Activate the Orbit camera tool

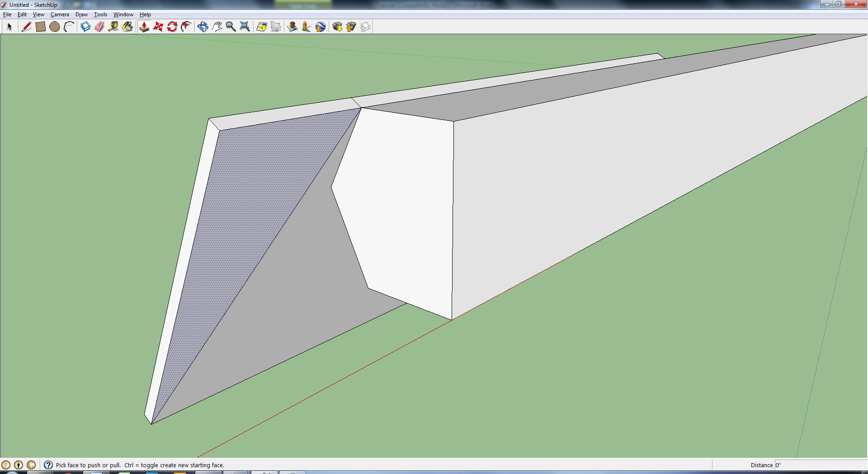tap(203, 27)
